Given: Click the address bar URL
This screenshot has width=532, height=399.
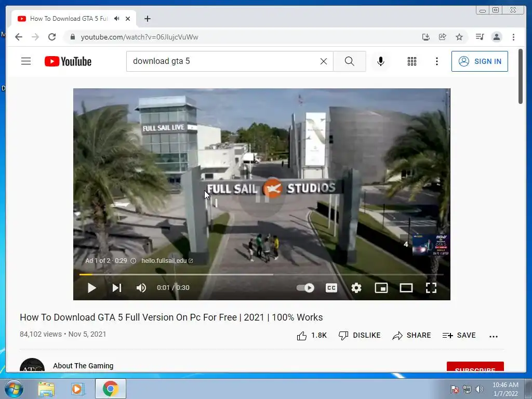Looking at the screenshot, I should pyautogui.click(x=139, y=37).
